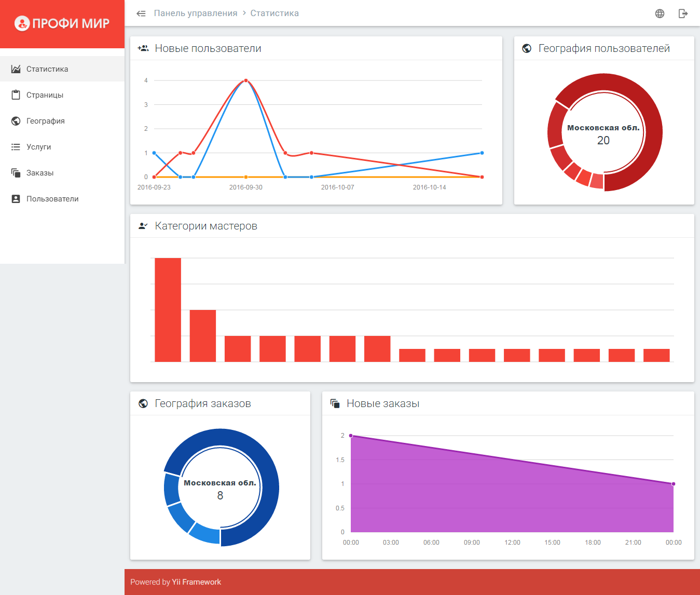Click the 12:00 label on orders chart

coord(512,543)
